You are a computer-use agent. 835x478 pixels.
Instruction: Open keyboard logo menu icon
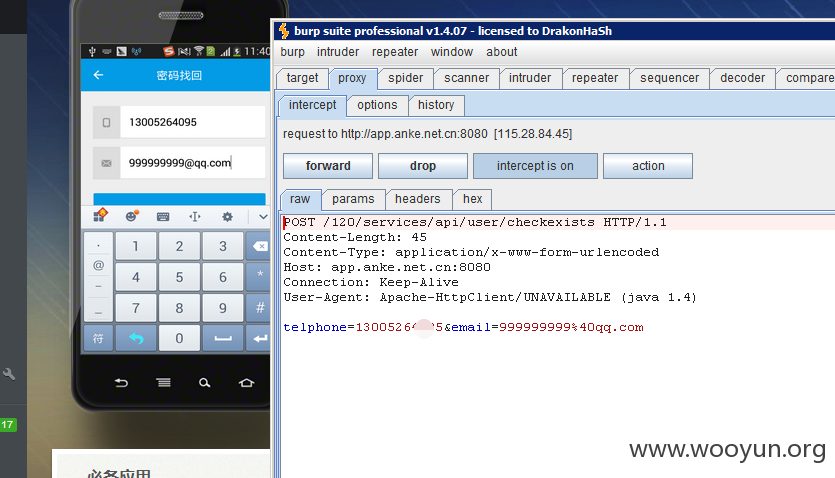[100, 216]
